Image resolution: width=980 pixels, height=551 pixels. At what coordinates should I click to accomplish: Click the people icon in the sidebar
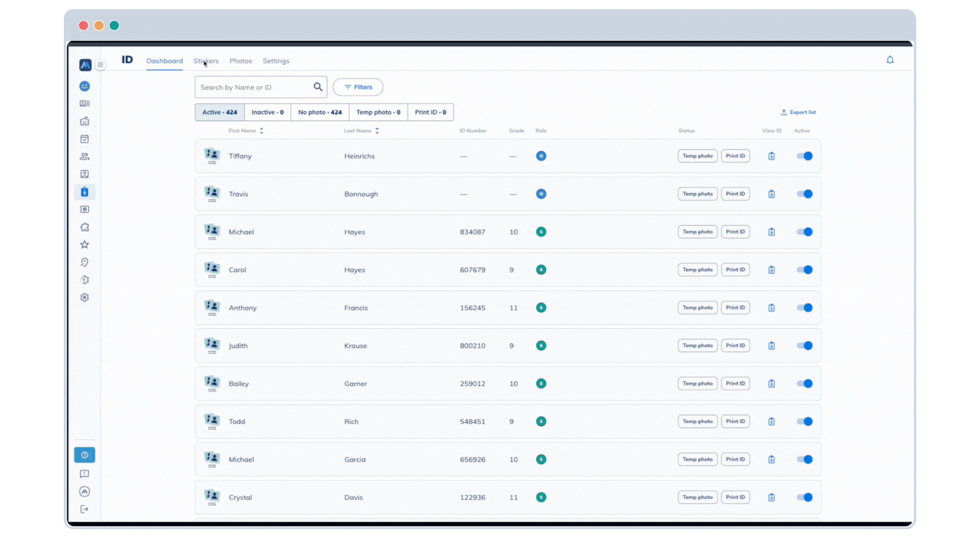point(85,156)
